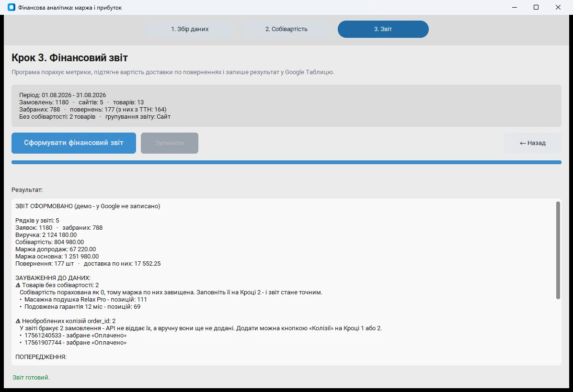The width and height of the screenshot is (573, 392).
Task: Minimize the application window
Action: (515, 7)
